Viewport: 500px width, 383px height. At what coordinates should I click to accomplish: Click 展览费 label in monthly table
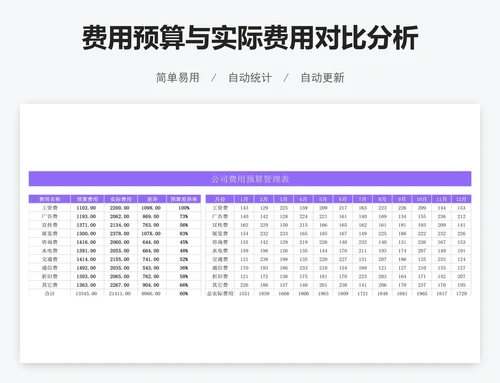tap(220, 234)
